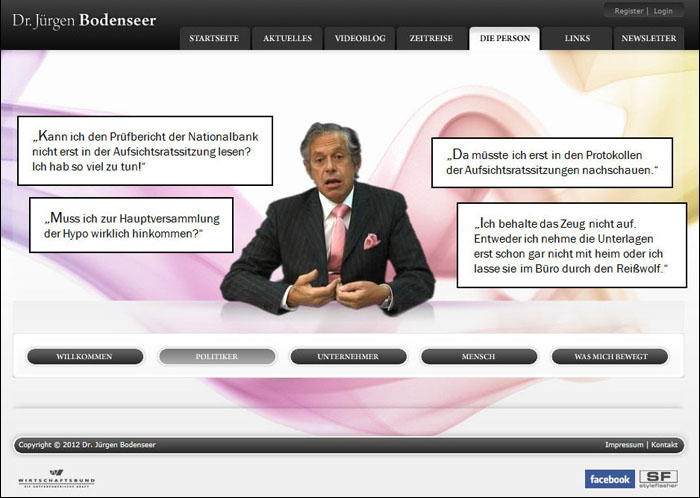Select the Die Person tab
700x498 pixels.
pos(503,39)
